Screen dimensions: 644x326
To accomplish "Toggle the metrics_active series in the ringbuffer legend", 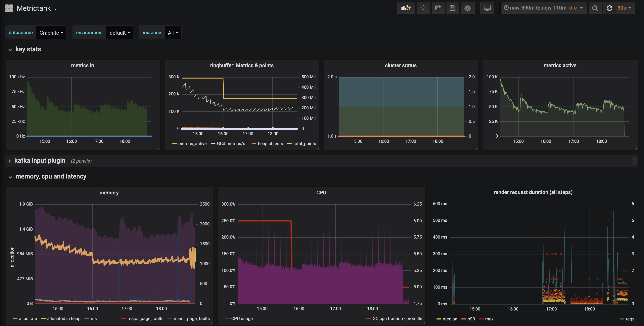I will pyautogui.click(x=192, y=144).
